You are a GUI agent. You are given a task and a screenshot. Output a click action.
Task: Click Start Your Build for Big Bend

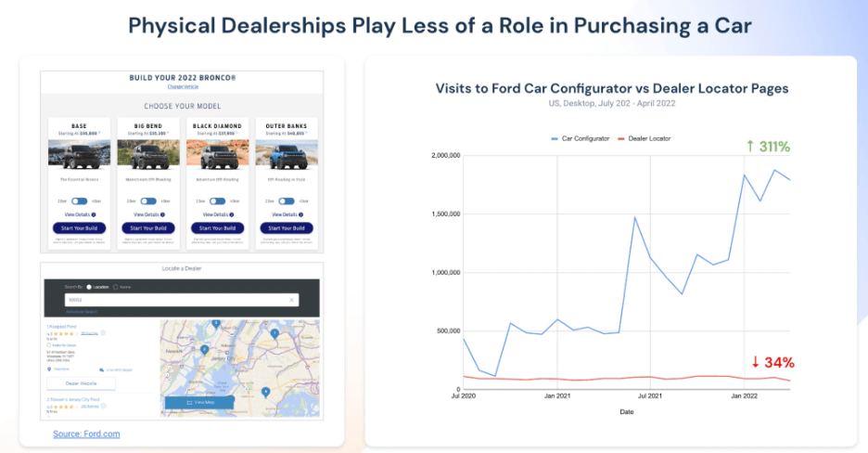[148, 228]
